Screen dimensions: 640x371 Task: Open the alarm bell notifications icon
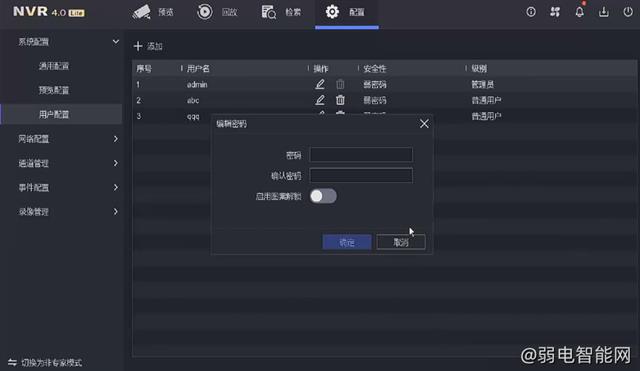click(579, 12)
